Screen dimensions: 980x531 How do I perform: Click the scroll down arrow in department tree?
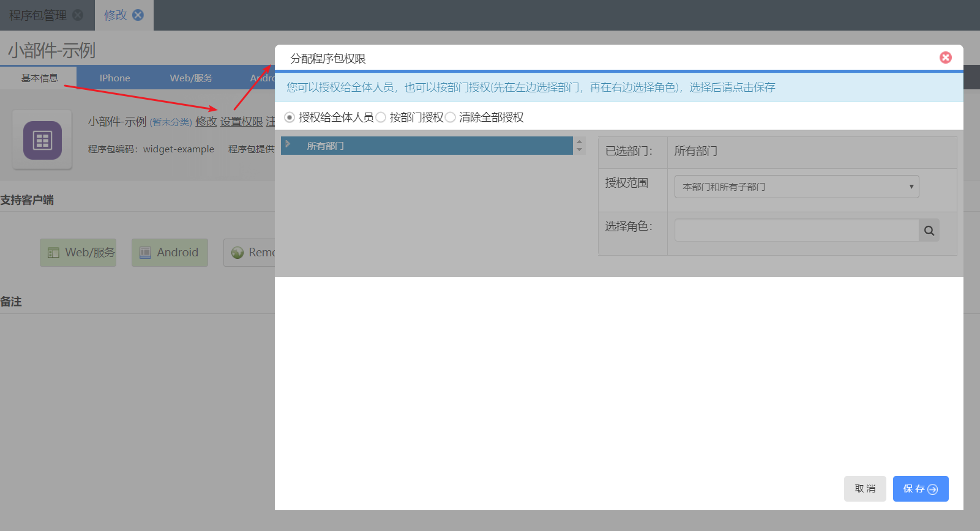pyautogui.click(x=579, y=150)
